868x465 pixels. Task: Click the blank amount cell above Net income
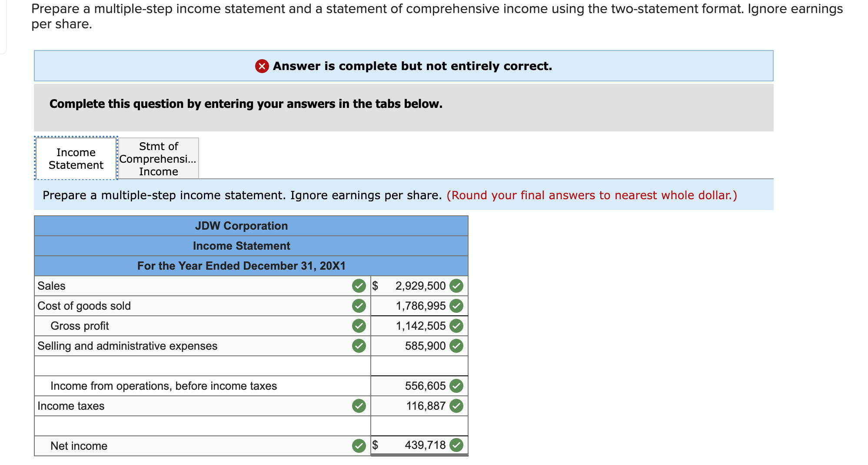(417, 425)
